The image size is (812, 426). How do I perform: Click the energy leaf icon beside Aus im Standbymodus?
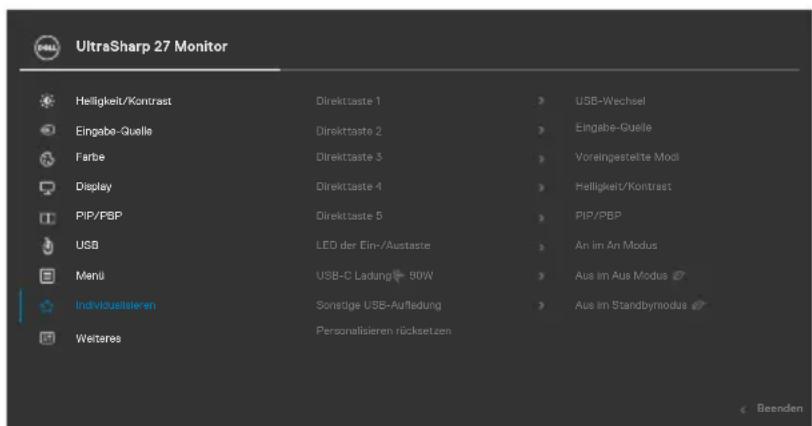(698, 305)
